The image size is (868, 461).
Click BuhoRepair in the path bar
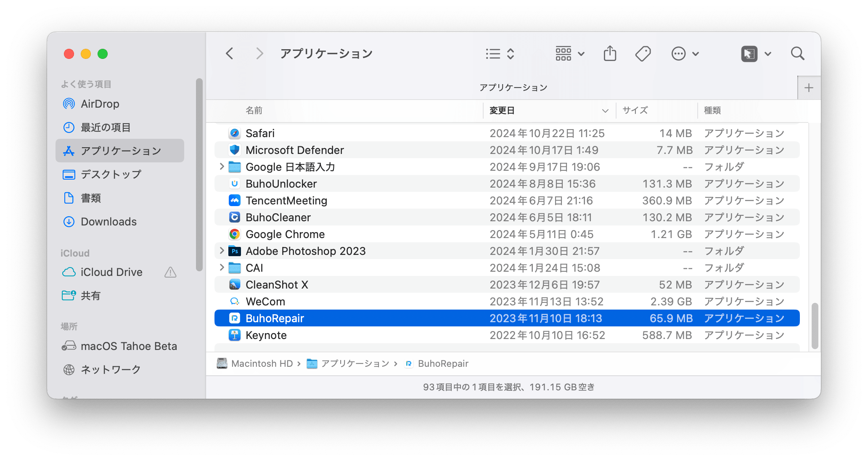pyautogui.click(x=437, y=363)
